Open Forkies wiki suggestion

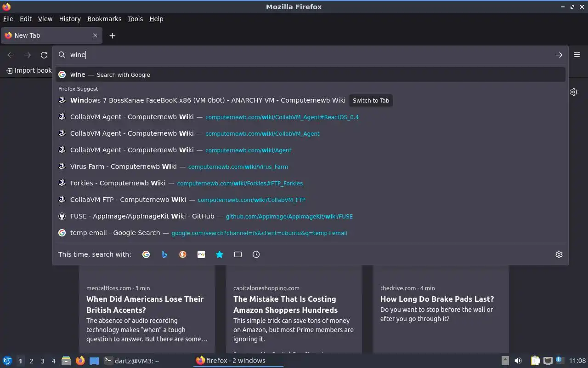pyautogui.click(x=311, y=183)
